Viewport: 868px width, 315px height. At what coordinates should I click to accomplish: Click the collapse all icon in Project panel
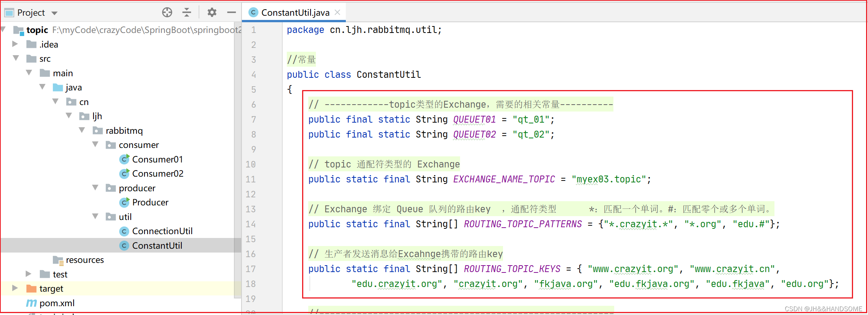tap(187, 12)
